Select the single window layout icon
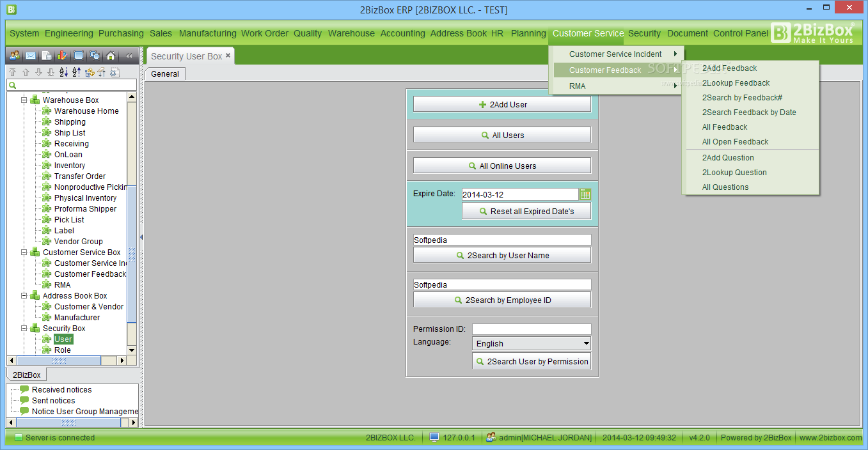Screen dimensions: 868x450 [x=79, y=56]
